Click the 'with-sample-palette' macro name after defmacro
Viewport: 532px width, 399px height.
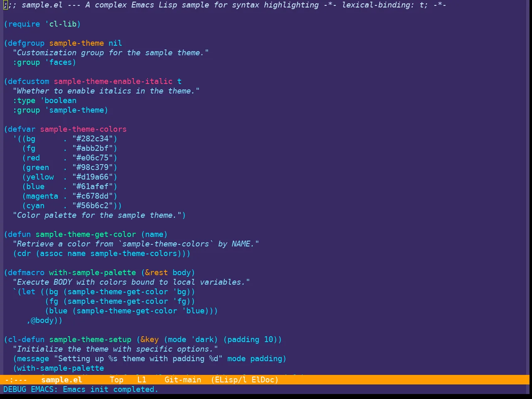[92, 273]
